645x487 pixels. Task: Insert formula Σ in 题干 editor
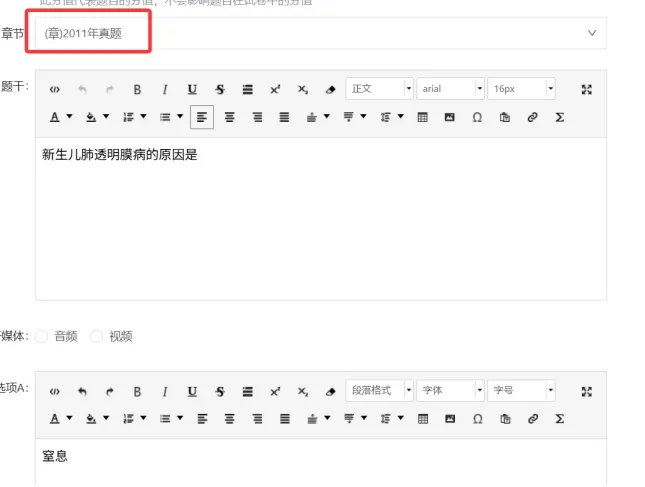[x=559, y=117]
